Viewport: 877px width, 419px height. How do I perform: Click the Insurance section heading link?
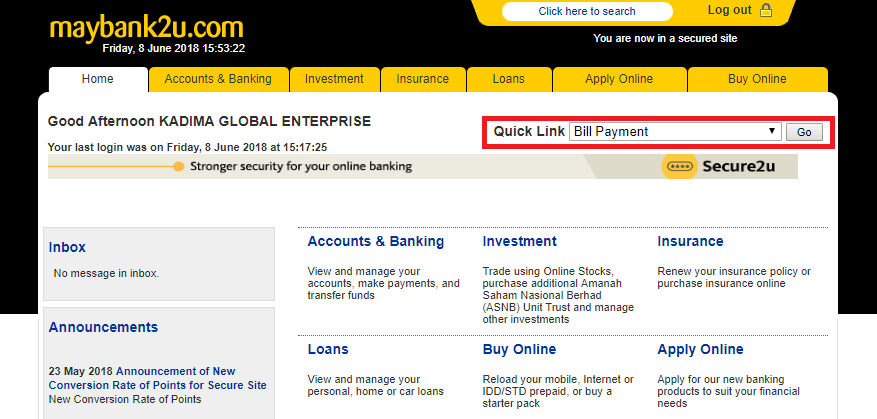point(690,242)
